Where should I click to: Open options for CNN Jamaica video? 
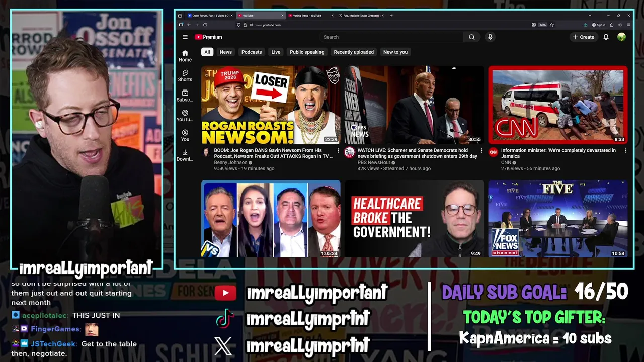625,151
